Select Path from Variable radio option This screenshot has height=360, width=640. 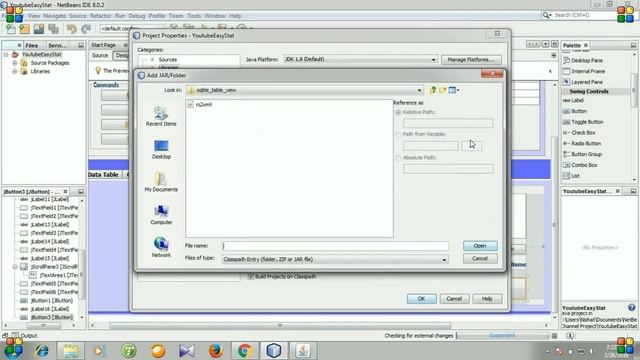[398, 134]
